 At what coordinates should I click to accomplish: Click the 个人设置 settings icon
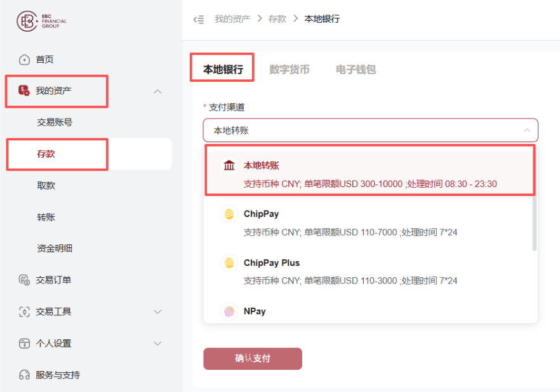pos(24,344)
